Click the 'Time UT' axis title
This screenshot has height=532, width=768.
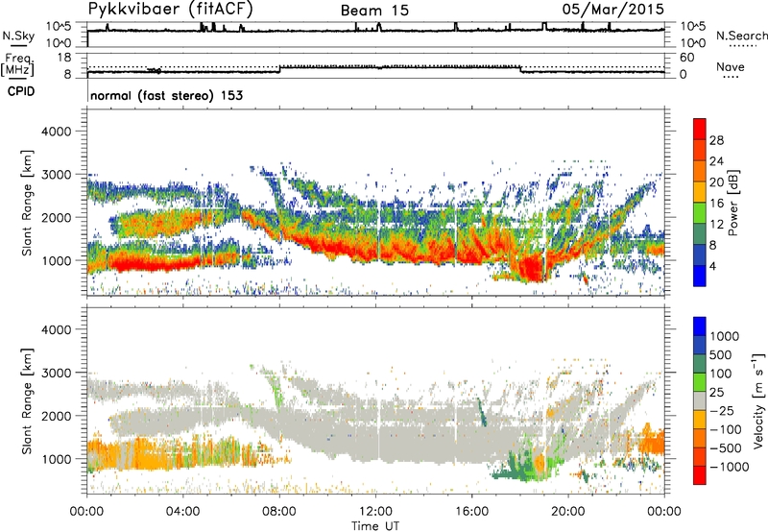click(375, 526)
